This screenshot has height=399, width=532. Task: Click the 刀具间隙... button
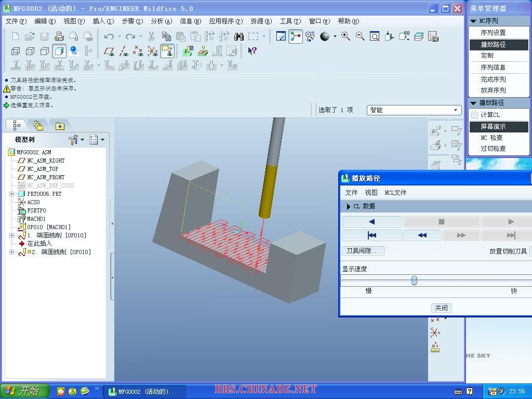point(363,251)
